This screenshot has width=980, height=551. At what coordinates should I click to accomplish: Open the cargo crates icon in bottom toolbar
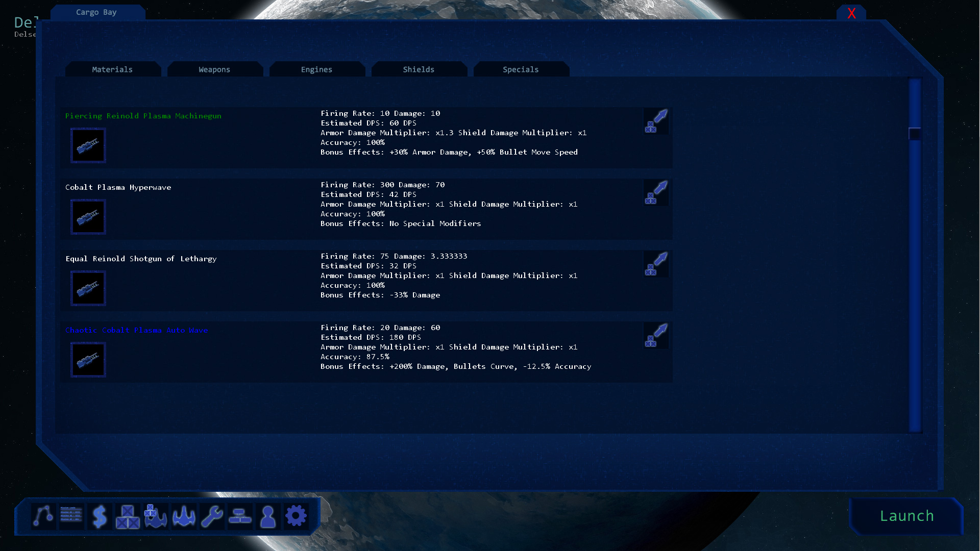[128, 516]
